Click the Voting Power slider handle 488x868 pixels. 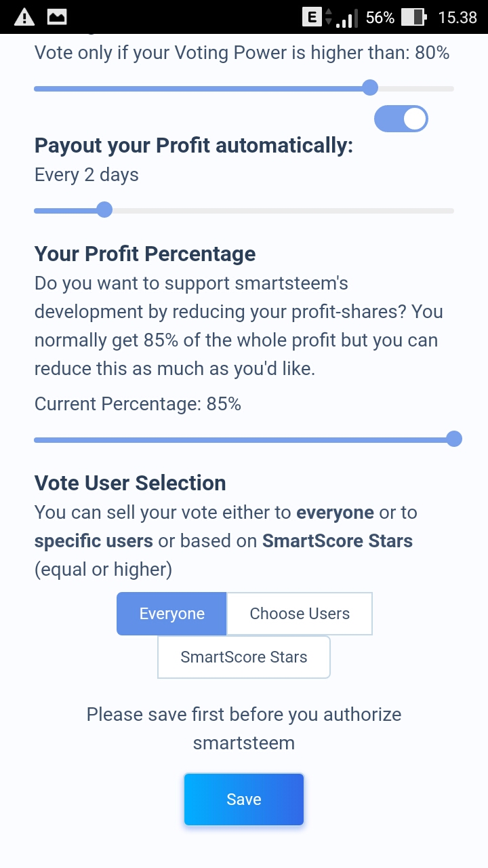369,87
